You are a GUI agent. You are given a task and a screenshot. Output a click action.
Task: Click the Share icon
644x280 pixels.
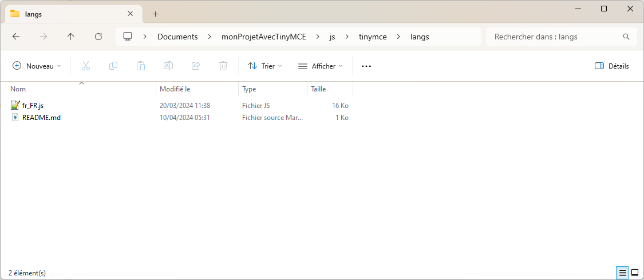pos(196,66)
